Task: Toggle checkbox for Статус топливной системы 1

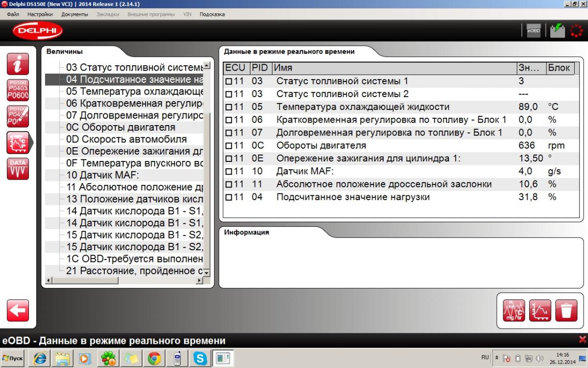Action: pos(228,81)
